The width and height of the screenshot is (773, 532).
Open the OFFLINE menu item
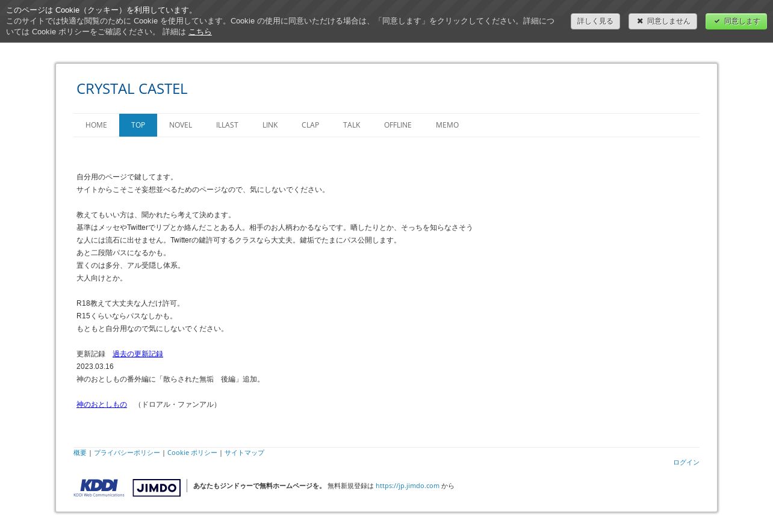pyautogui.click(x=398, y=125)
